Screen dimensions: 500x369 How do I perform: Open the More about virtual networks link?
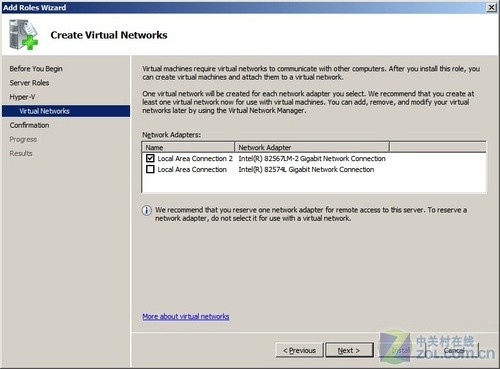pyautogui.click(x=186, y=316)
